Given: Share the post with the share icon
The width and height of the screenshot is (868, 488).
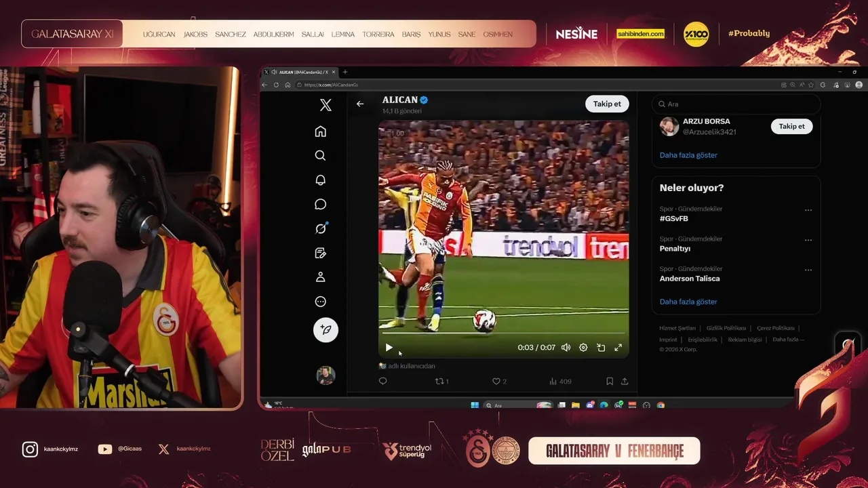Looking at the screenshot, I should coord(625,382).
